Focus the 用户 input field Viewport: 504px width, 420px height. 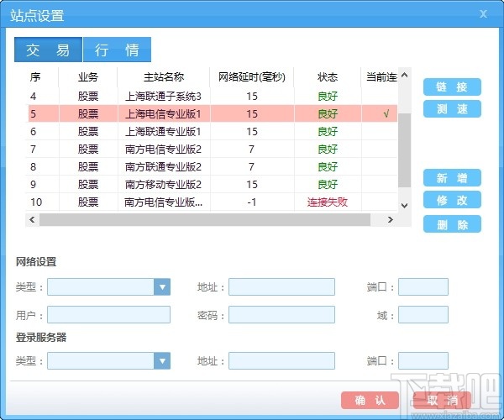(x=108, y=314)
